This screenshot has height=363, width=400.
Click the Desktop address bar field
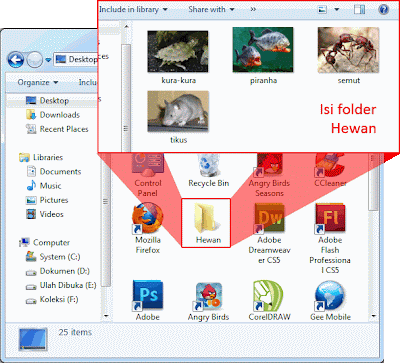[76, 59]
